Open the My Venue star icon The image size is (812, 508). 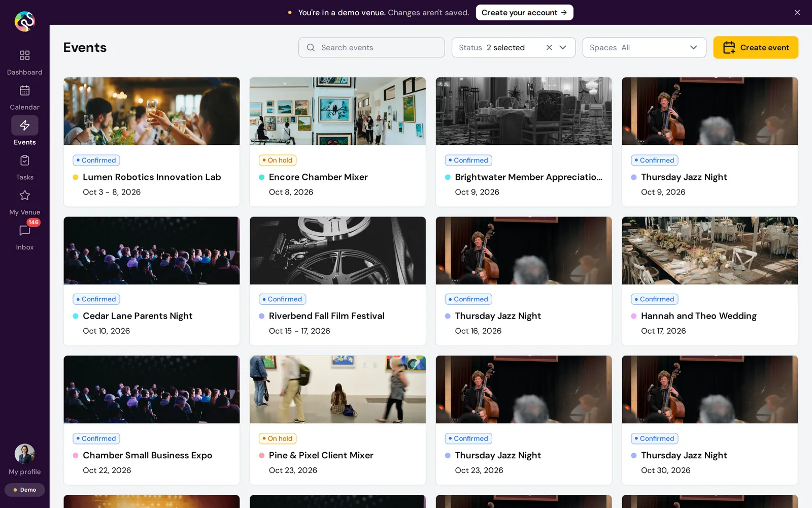[24, 196]
